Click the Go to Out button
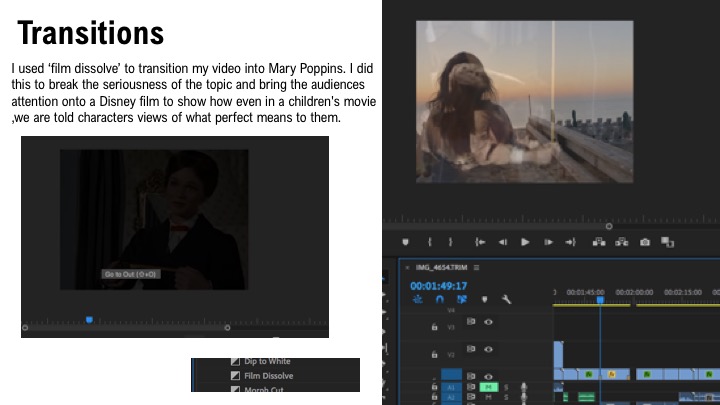 (x=571, y=241)
